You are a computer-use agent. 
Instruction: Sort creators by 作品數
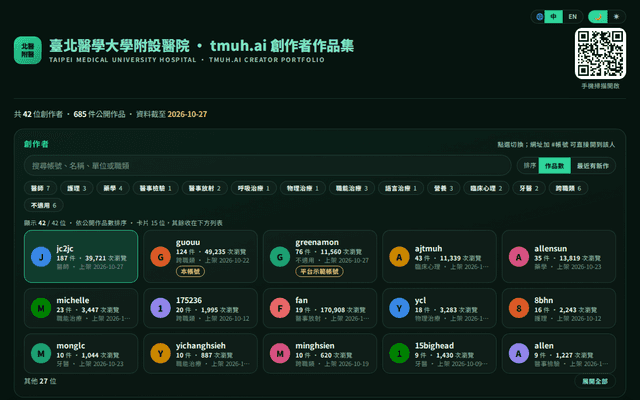(x=554, y=166)
